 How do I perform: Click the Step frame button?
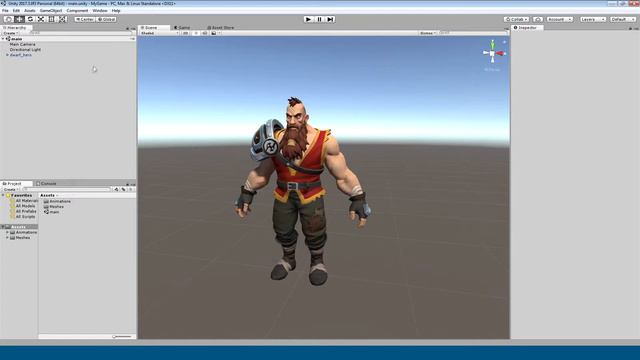point(330,19)
